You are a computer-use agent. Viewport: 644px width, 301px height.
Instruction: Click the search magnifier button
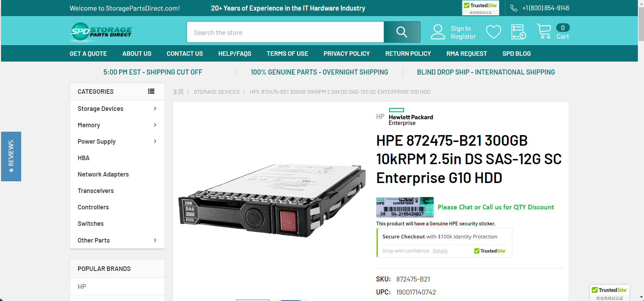click(x=402, y=32)
